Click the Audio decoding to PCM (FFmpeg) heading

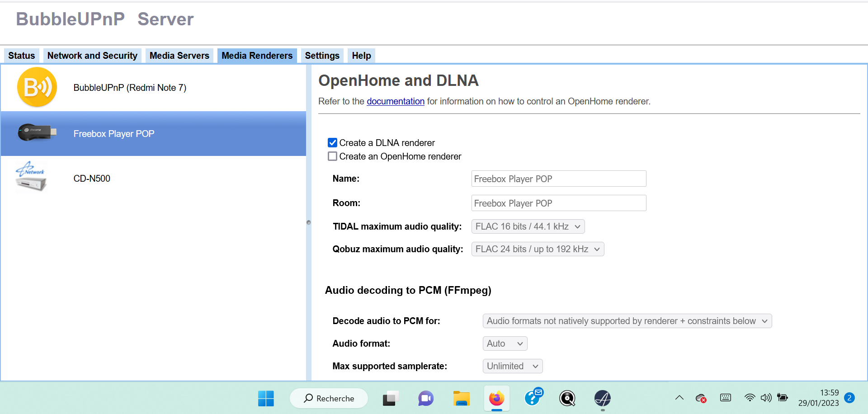pos(408,290)
